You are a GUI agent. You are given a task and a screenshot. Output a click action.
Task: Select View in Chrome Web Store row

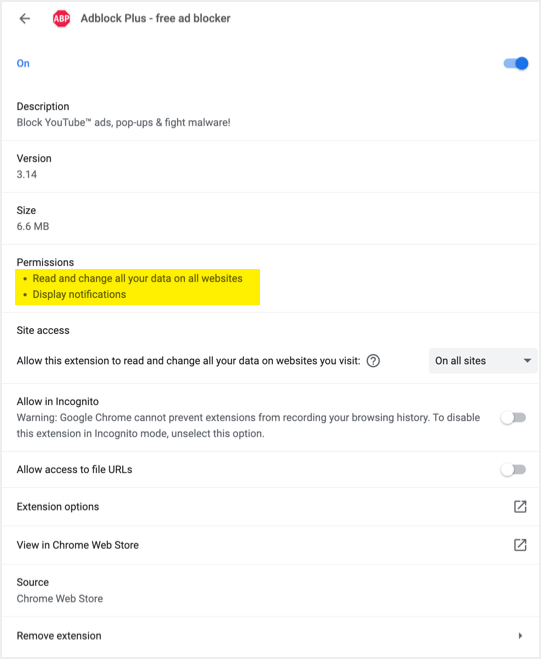click(271, 545)
